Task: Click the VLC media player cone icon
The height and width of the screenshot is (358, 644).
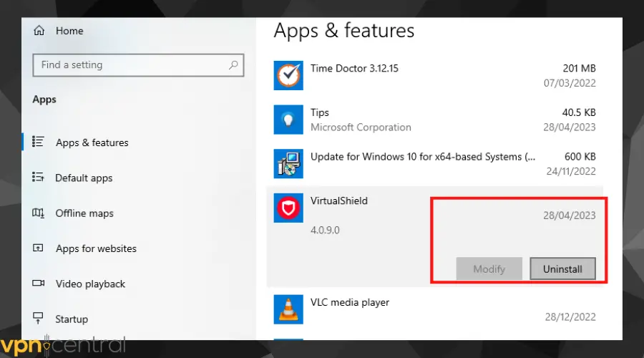Action: [288, 309]
